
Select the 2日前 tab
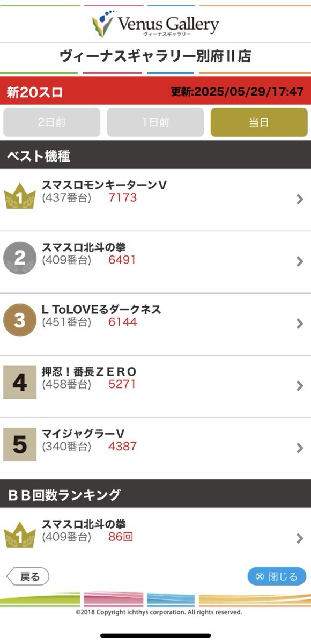click(x=51, y=122)
